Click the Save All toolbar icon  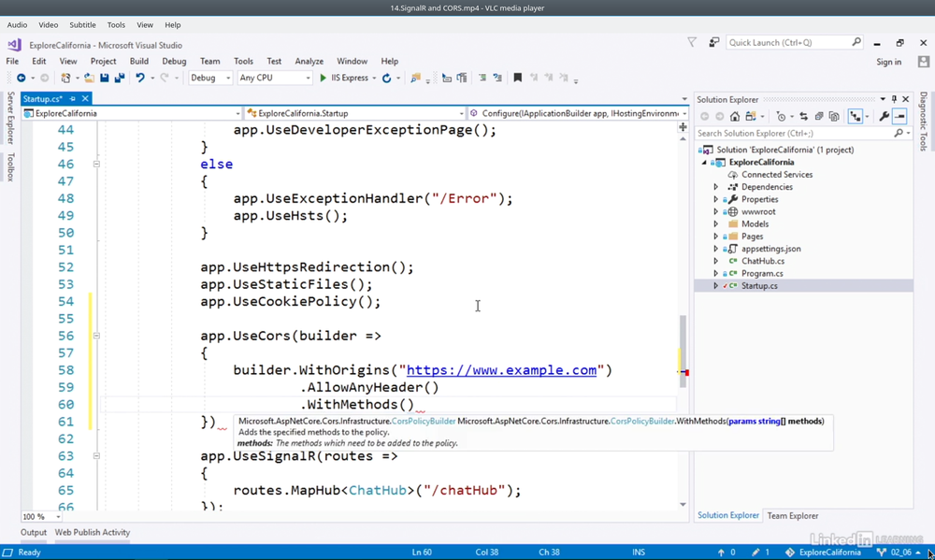click(x=120, y=78)
